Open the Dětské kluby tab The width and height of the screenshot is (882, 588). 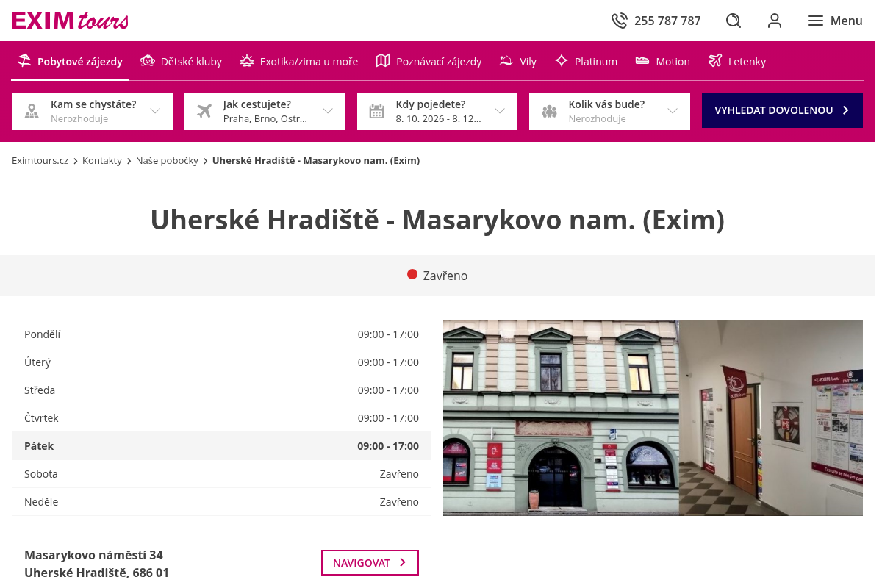[181, 61]
